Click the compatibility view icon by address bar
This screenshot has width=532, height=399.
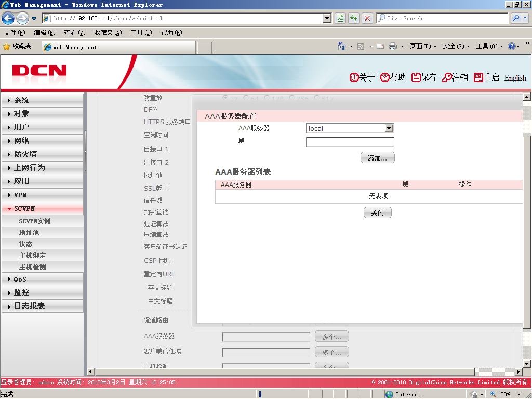click(340, 18)
